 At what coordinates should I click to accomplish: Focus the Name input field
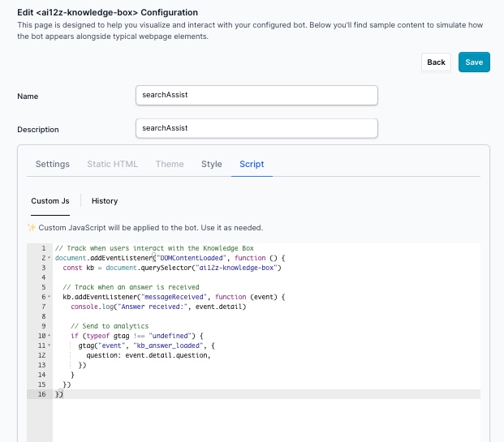click(x=256, y=95)
